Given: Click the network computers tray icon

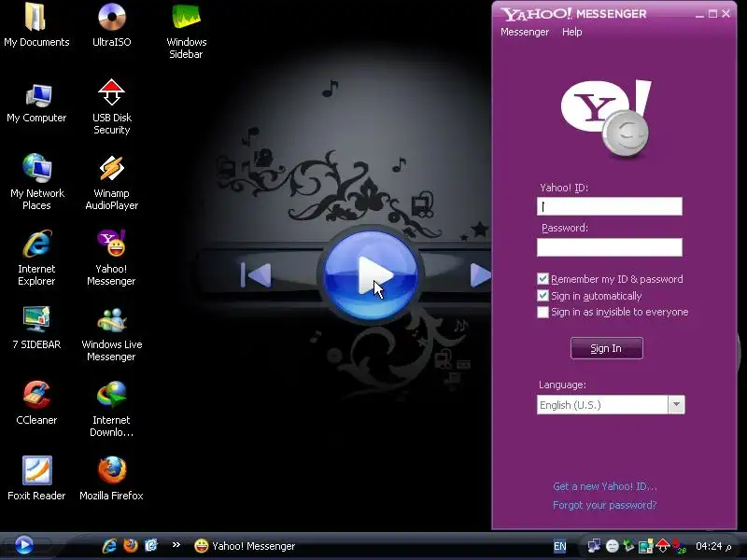Looking at the screenshot, I should [594, 546].
